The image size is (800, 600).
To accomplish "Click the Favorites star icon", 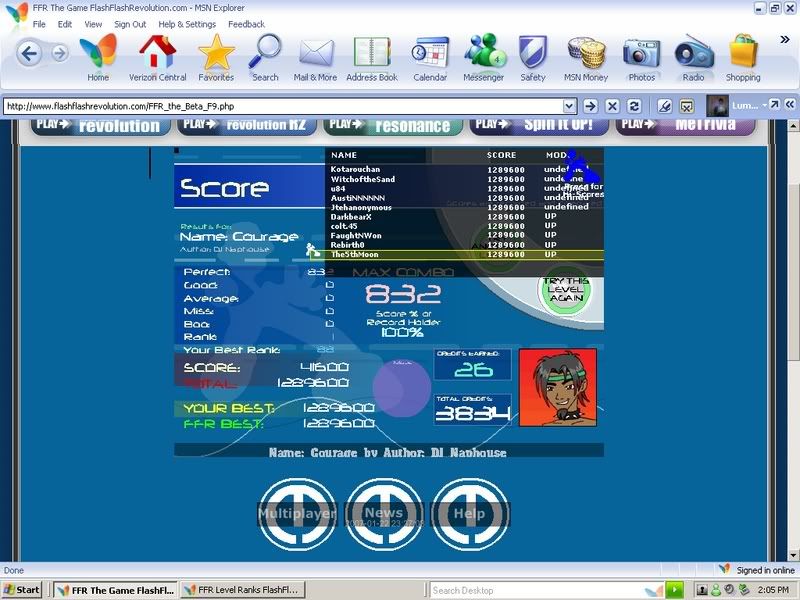I will pyautogui.click(x=216, y=55).
